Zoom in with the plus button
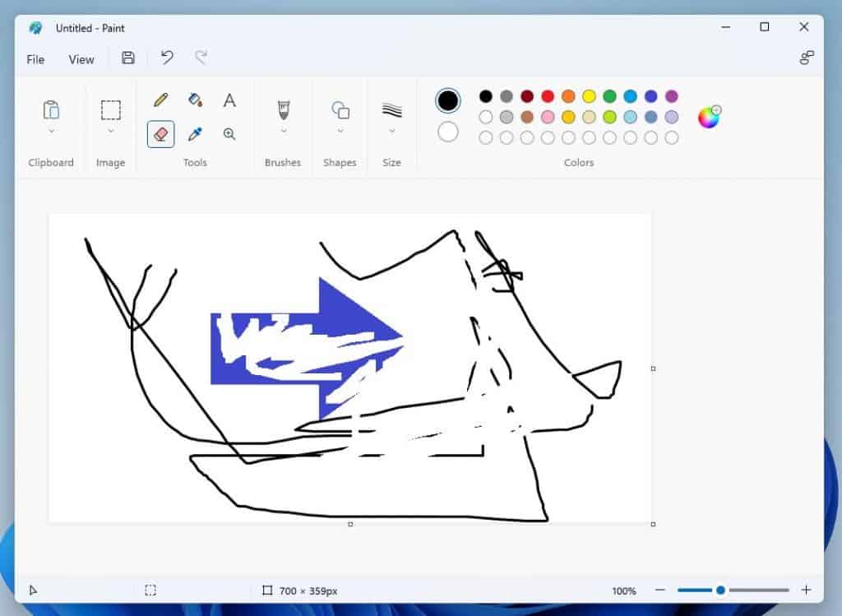The width and height of the screenshot is (842, 616). click(x=806, y=590)
